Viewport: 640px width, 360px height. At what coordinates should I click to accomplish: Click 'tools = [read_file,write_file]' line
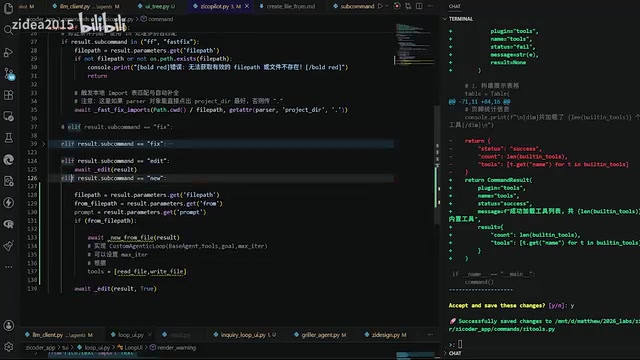pyautogui.click(x=137, y=271)
